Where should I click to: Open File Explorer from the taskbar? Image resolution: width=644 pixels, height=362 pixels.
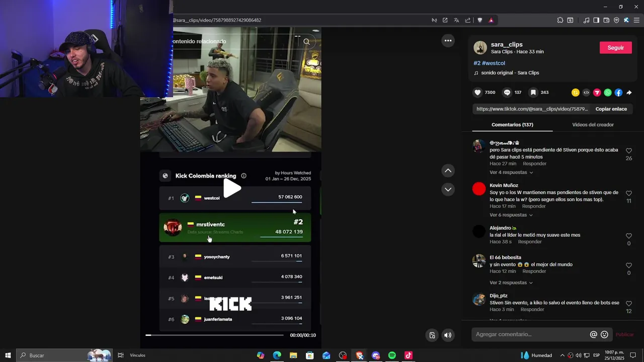pos(293,355)
